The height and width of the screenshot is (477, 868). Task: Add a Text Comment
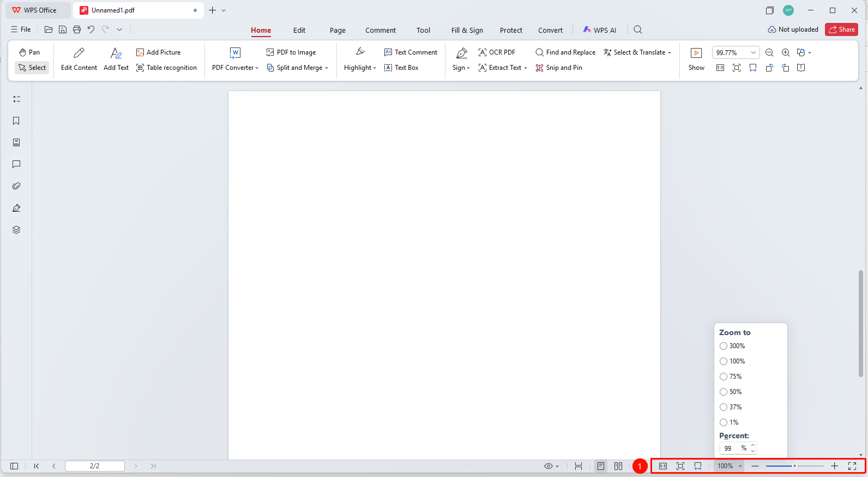(411, 52)
